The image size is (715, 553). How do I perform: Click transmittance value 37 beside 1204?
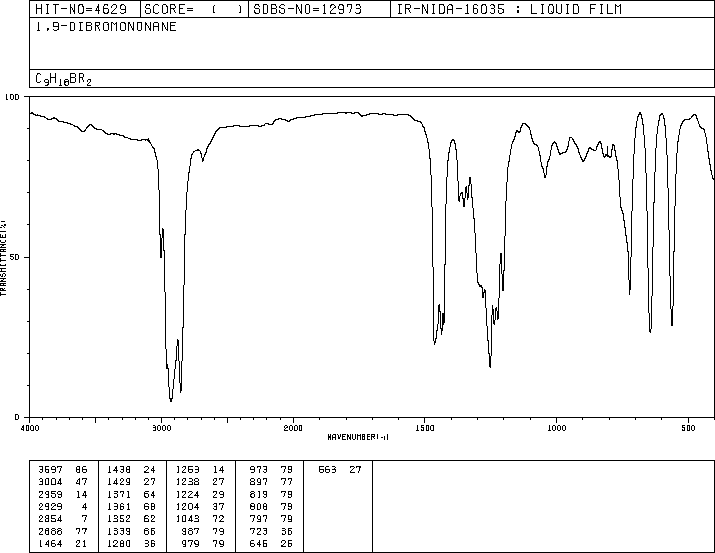[x=218, y=506]
